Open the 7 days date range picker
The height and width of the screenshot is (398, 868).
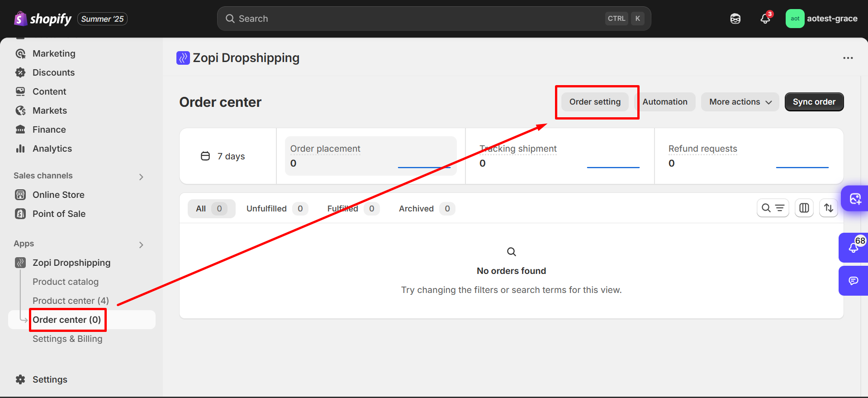pos(223,156)
